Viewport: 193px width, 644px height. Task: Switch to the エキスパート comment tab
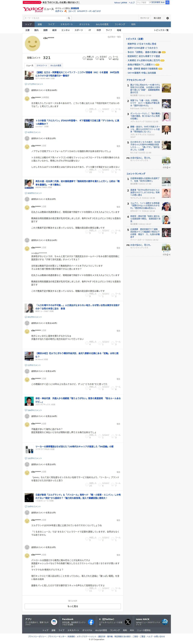(41, 65)
